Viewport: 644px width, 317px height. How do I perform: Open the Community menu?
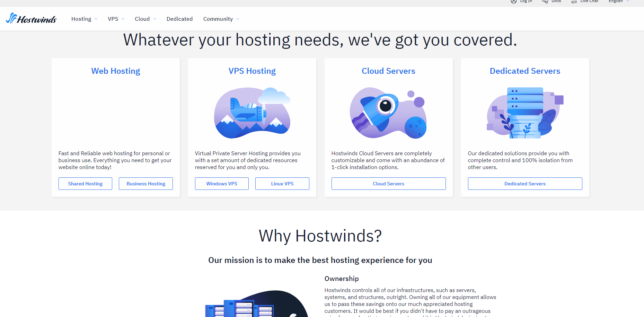(x=221, y=19)
